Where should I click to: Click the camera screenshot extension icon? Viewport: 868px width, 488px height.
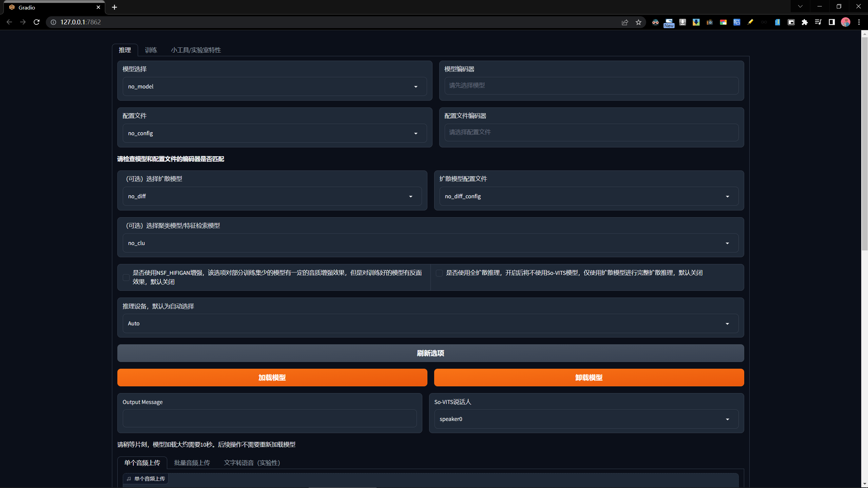click(x=710, y=22)
